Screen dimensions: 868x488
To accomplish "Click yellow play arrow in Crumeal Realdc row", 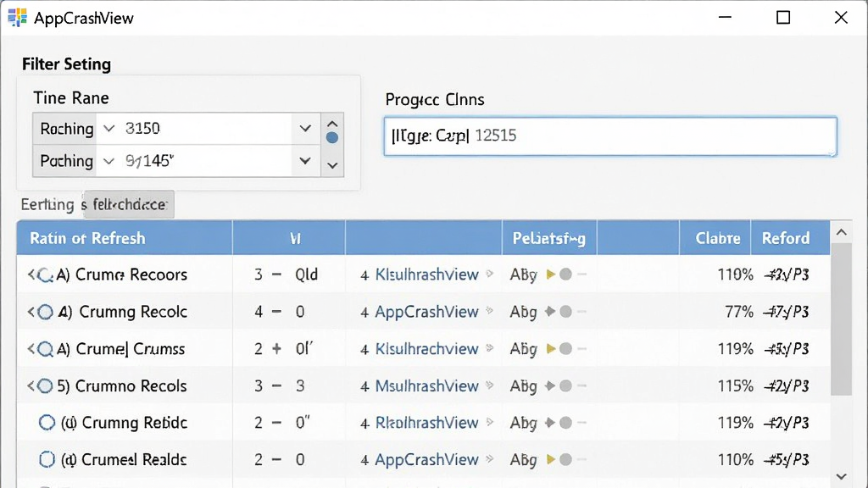I will coord(550,459).
